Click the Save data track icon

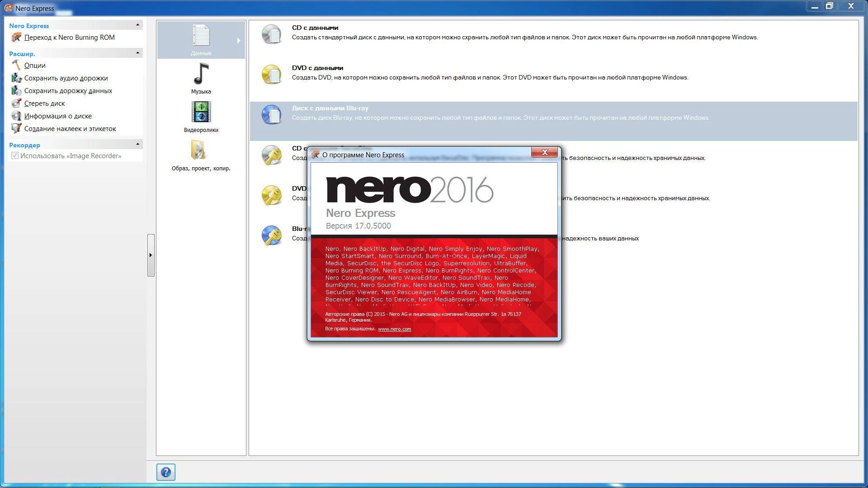click(x=16, y=91)
